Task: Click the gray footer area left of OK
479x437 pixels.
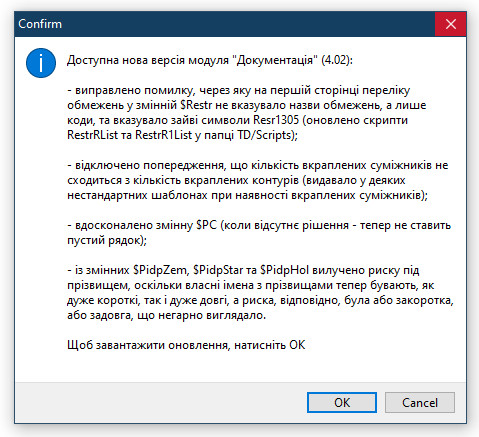Action: [160, 402]
